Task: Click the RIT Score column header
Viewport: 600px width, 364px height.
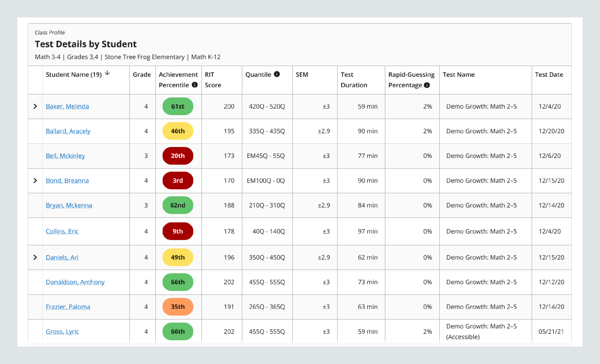Action: (213, 80)
